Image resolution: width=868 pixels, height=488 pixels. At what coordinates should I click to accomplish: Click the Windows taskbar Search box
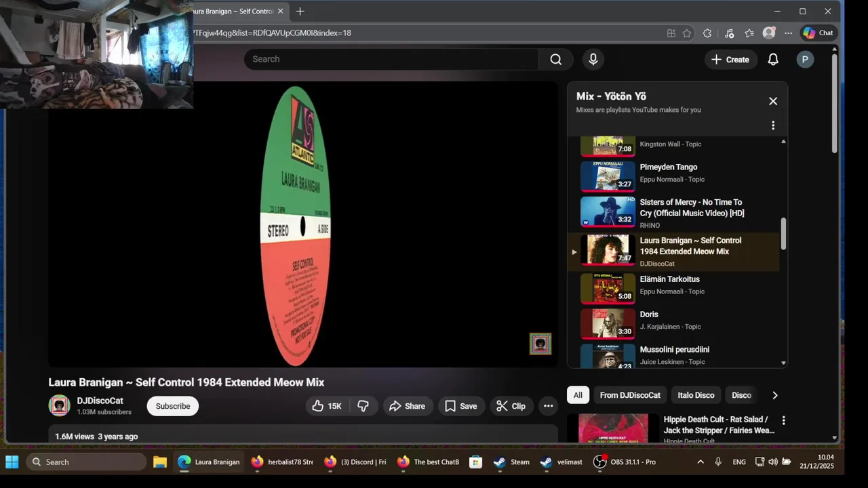point(86,462)
